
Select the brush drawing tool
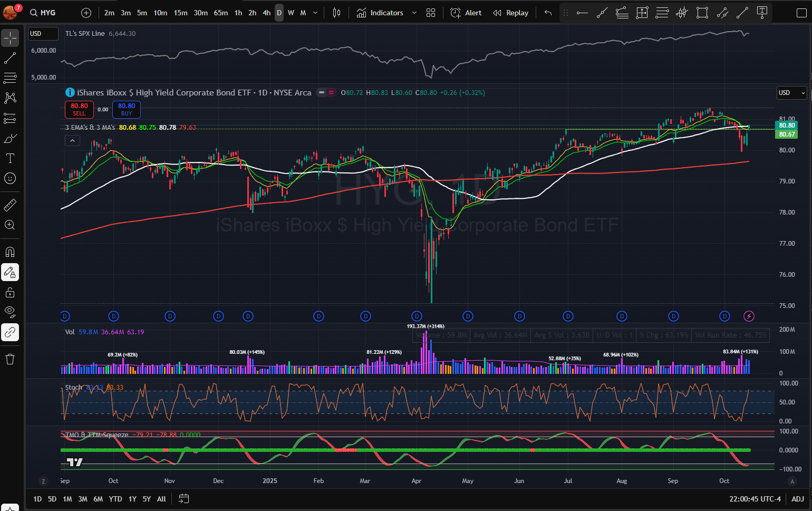pos(10,139)
